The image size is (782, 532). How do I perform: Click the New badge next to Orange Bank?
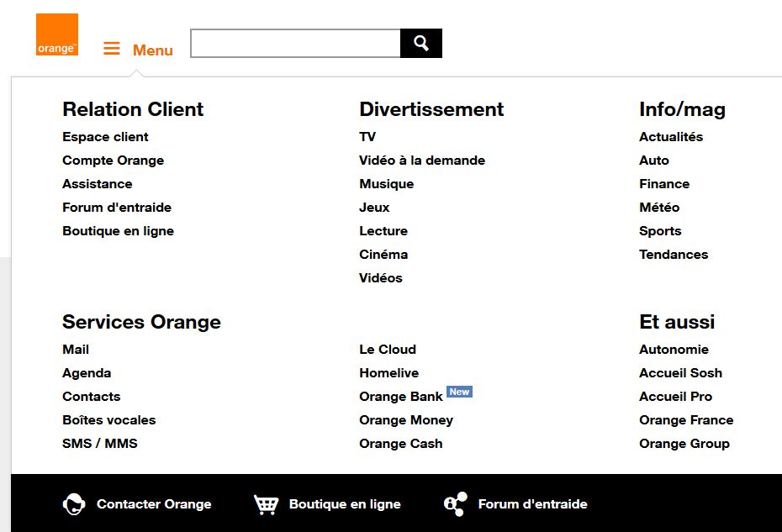tap(460, 391)
